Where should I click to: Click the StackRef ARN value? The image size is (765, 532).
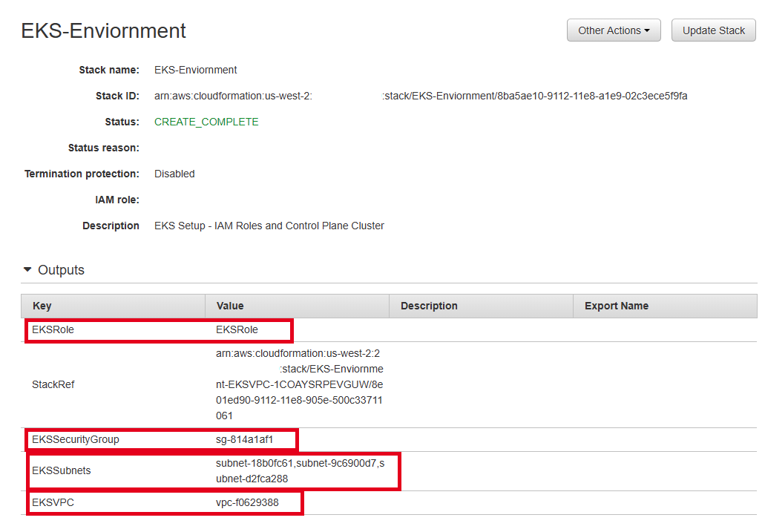click(x=299, y=384)
